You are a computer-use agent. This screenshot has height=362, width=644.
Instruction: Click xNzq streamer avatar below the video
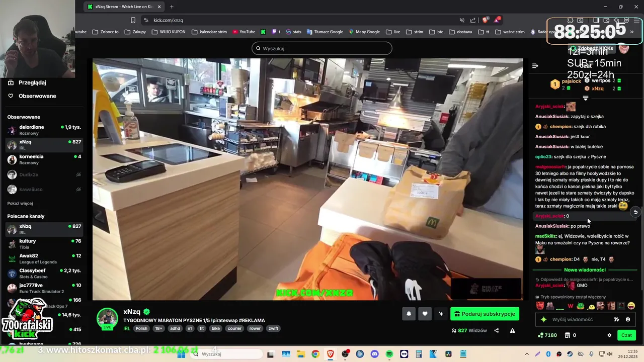[x=107, y=318]
